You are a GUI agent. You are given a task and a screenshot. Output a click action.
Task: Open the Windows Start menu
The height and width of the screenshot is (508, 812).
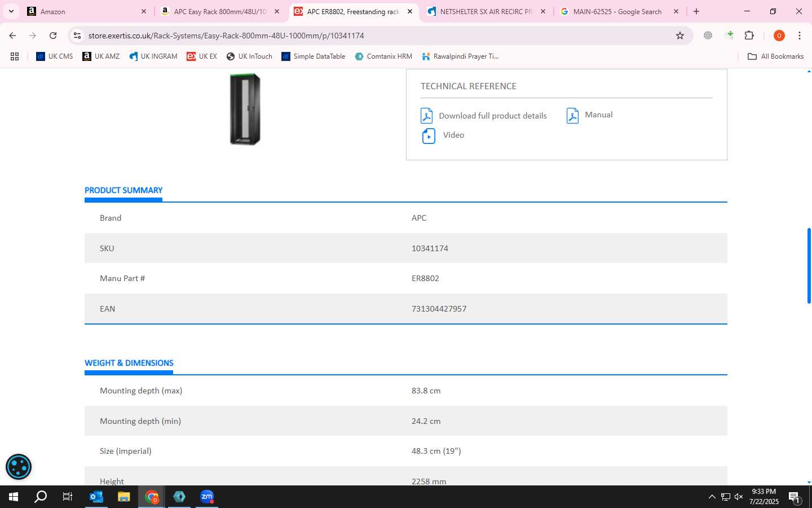(x=14, y=497)
